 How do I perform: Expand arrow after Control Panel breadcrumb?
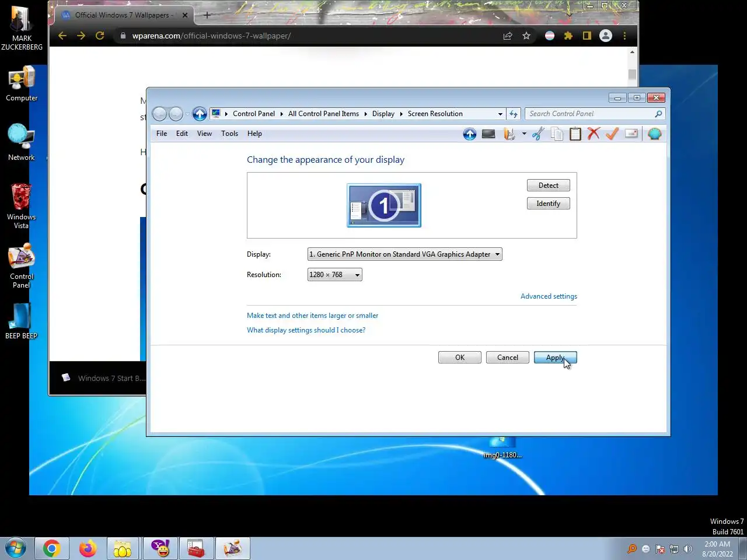(x=281, y=114)
